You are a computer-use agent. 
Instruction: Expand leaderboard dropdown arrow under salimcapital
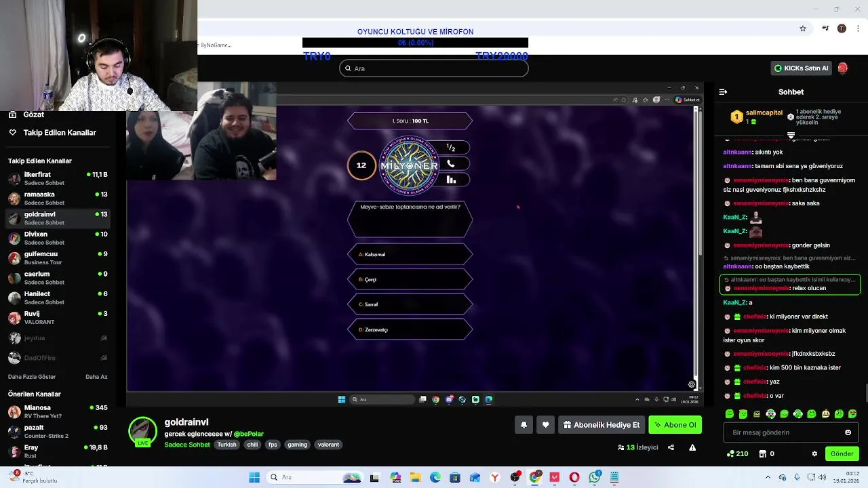click(x=791, y=136)
